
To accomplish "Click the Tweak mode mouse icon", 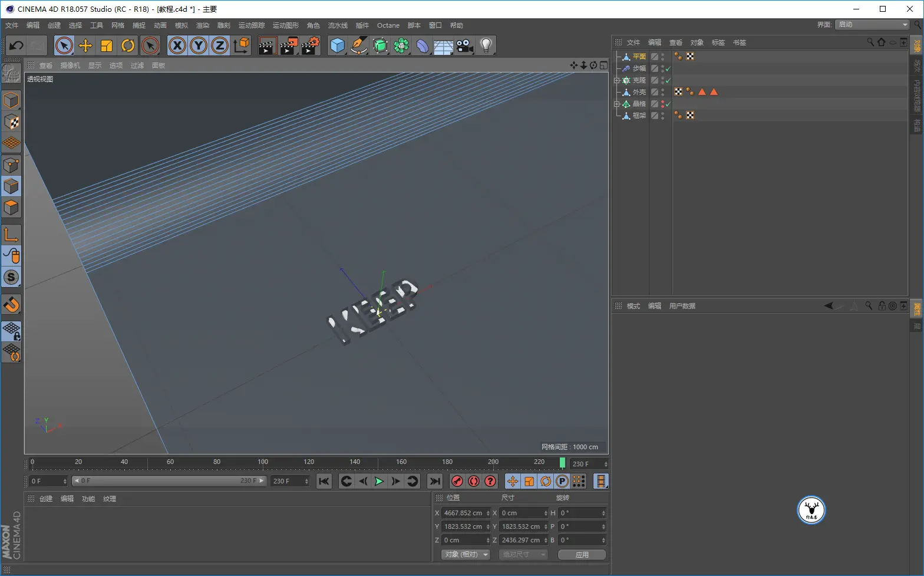I will pos(11,256).
